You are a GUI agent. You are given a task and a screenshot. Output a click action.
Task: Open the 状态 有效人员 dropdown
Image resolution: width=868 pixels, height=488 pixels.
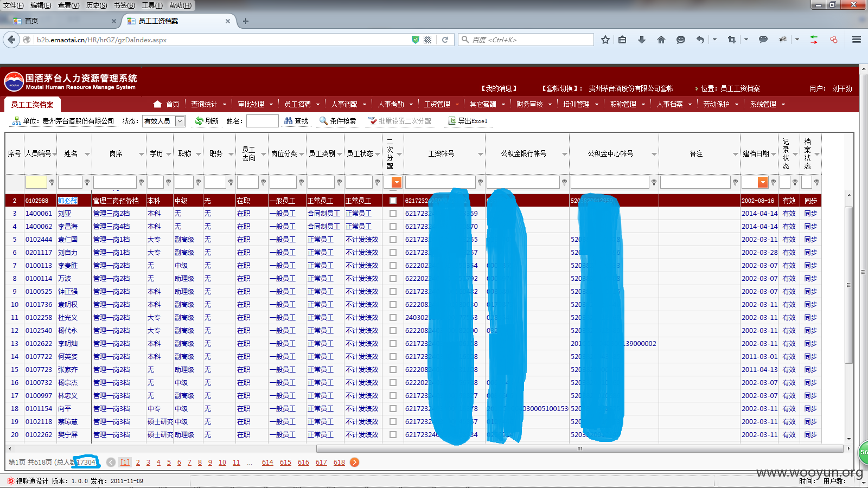click(164, 121)
